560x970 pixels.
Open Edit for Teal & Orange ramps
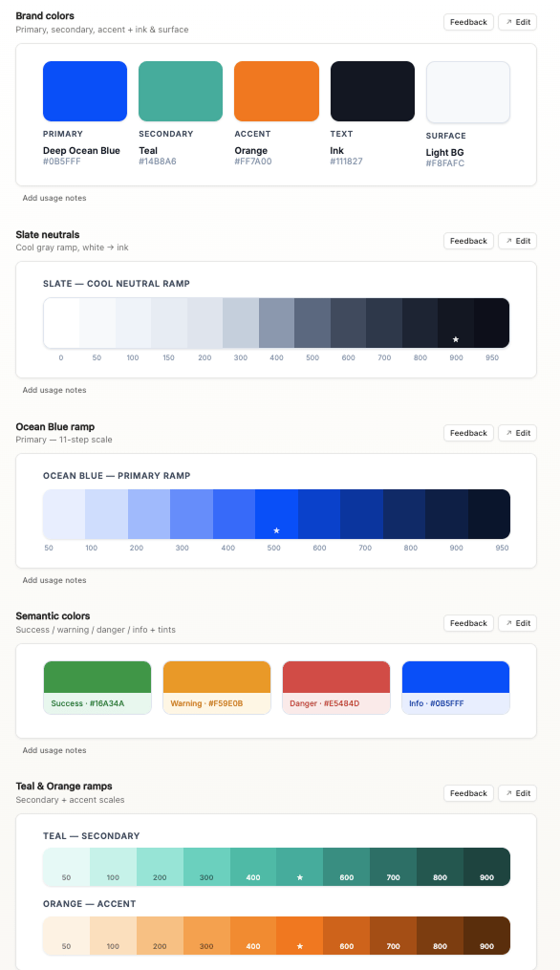(517, 793)
